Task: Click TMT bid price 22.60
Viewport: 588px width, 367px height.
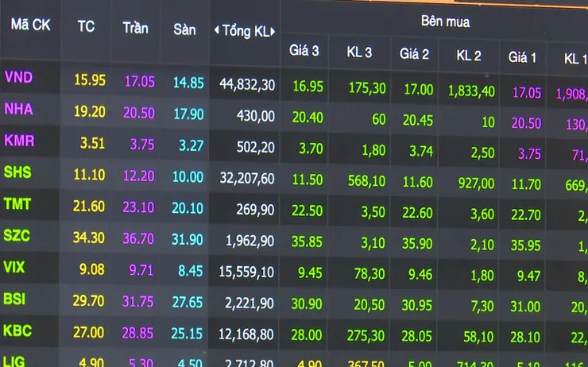Action: (417, 213)
